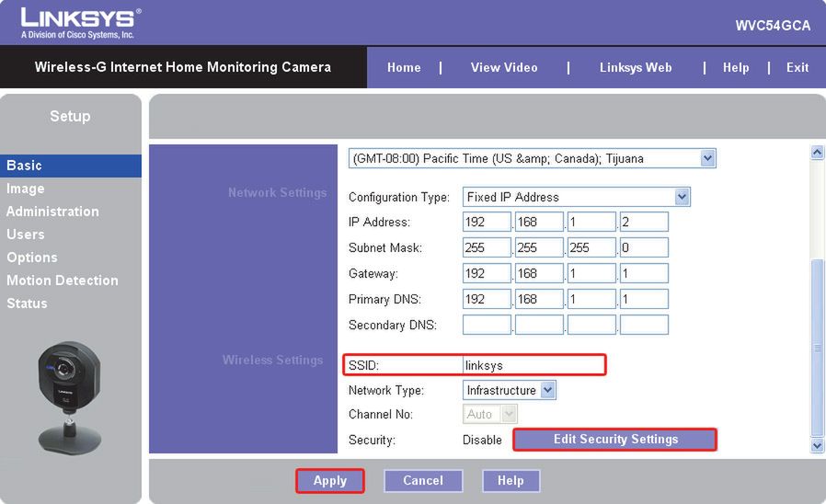Open the Motion Detection section

point(63,281)
